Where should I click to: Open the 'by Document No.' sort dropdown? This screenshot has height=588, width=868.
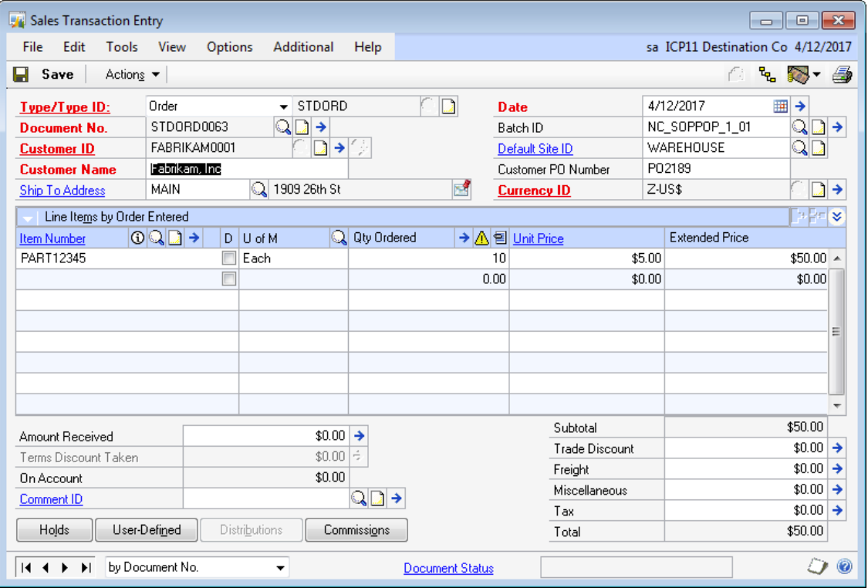tap(280, 568)
